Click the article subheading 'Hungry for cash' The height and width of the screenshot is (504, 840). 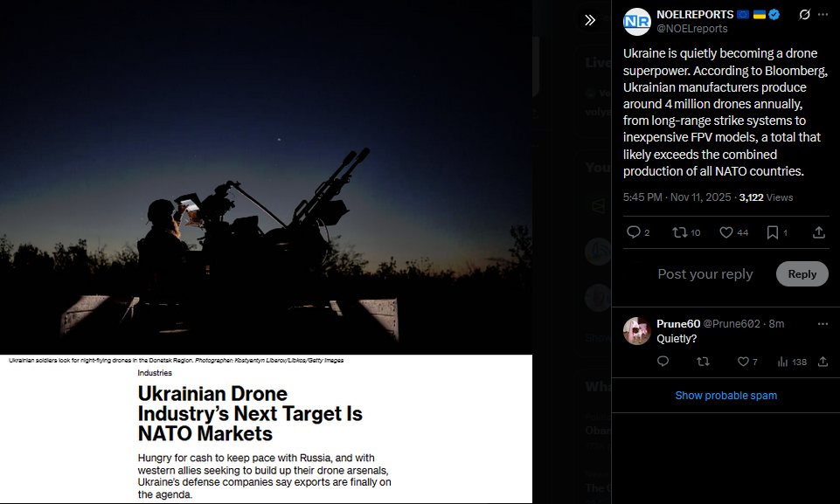click(264, 476)
